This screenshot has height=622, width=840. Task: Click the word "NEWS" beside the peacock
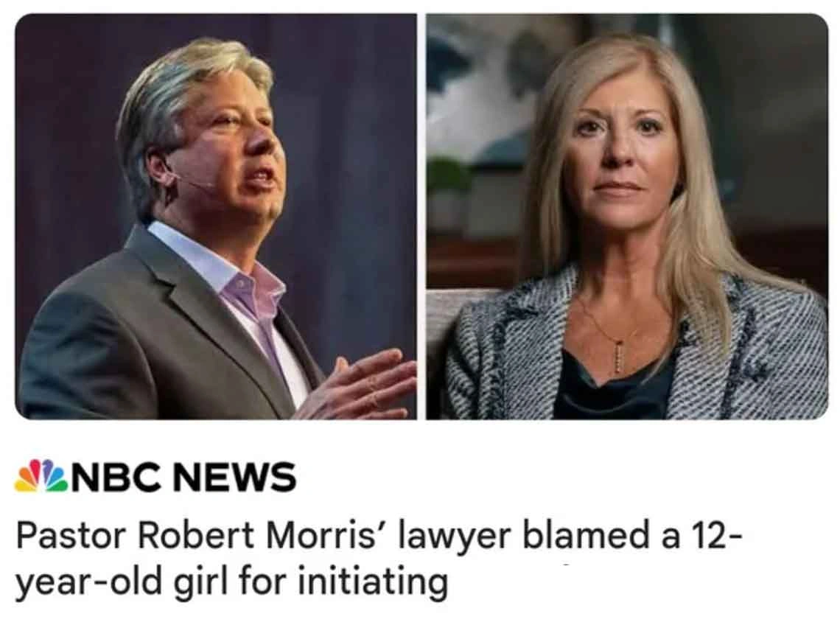[234, 477]
